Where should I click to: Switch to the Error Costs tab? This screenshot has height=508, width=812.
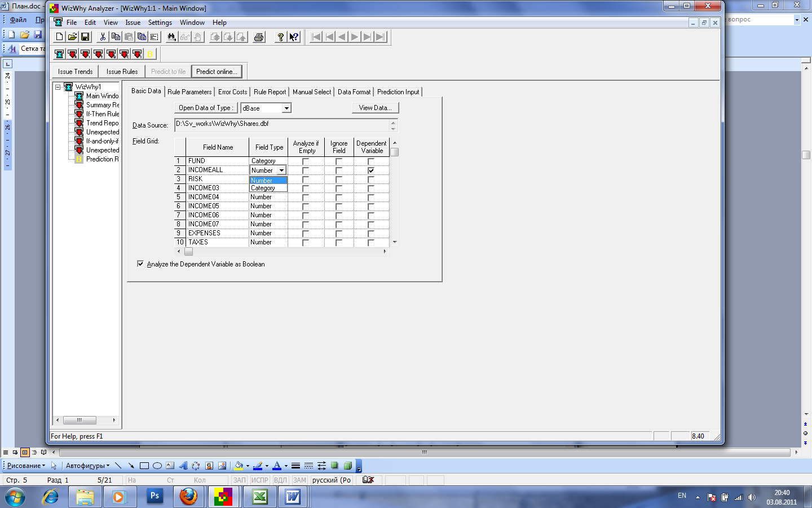pyautogui.click(x=232, y=91)
